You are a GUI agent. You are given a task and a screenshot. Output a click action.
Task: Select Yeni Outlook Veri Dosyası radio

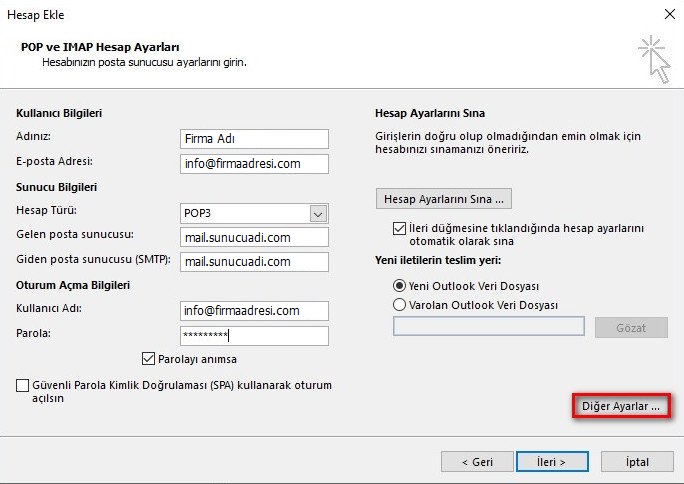399,286
